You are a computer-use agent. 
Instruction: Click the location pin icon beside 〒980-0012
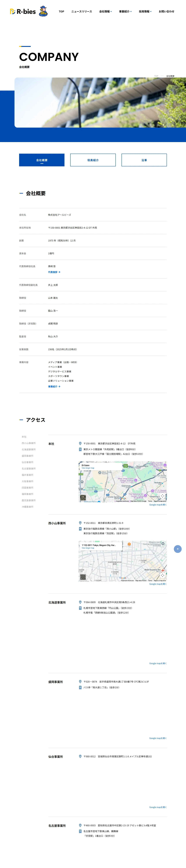point(80,756)
